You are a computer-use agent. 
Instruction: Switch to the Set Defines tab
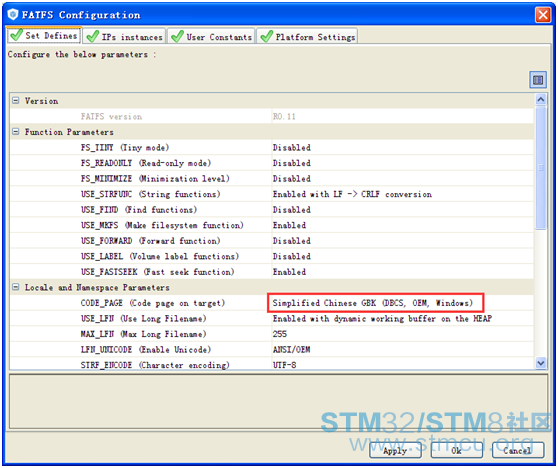click(44, 36)
